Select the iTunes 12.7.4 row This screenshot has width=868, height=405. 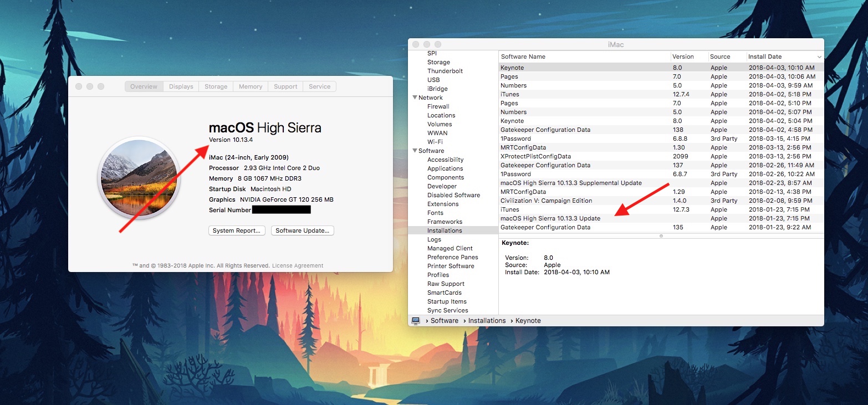point(661,94)
